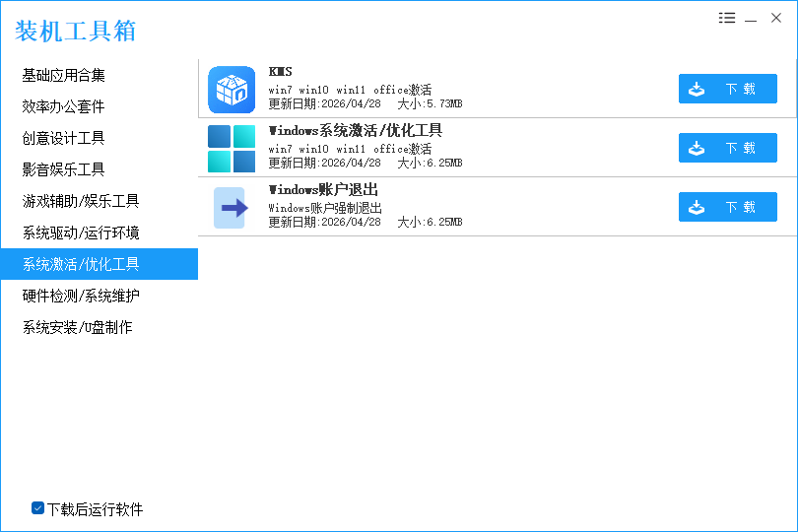Download Windows系统激活/优化工具
This screenshot has height=532, width=798.
pyautogui.click(x=728, y=148)
